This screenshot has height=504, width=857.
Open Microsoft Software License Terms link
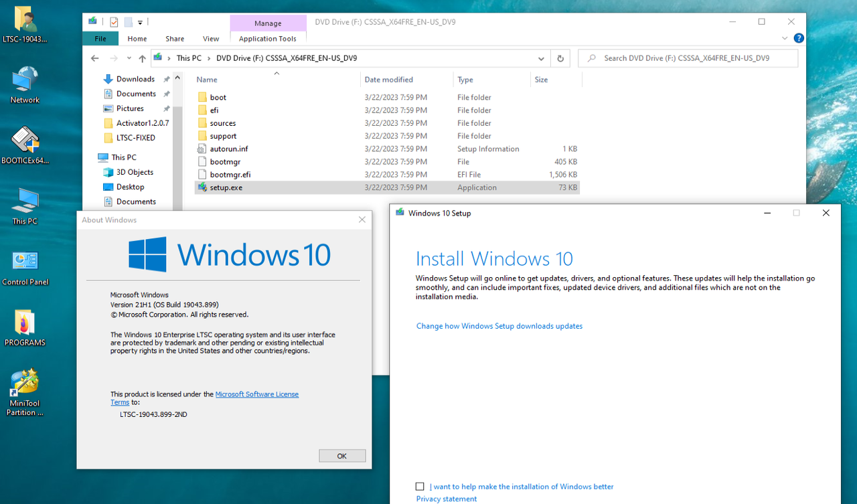pos(256,394)
